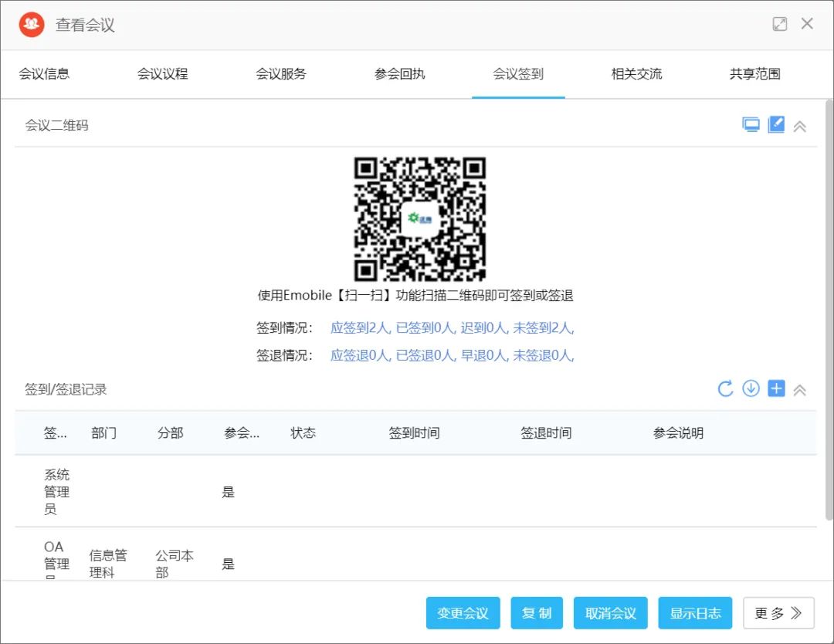The image size is (834, 644).
Task: Click the 公司本部 cell
Action: [175, 564]
